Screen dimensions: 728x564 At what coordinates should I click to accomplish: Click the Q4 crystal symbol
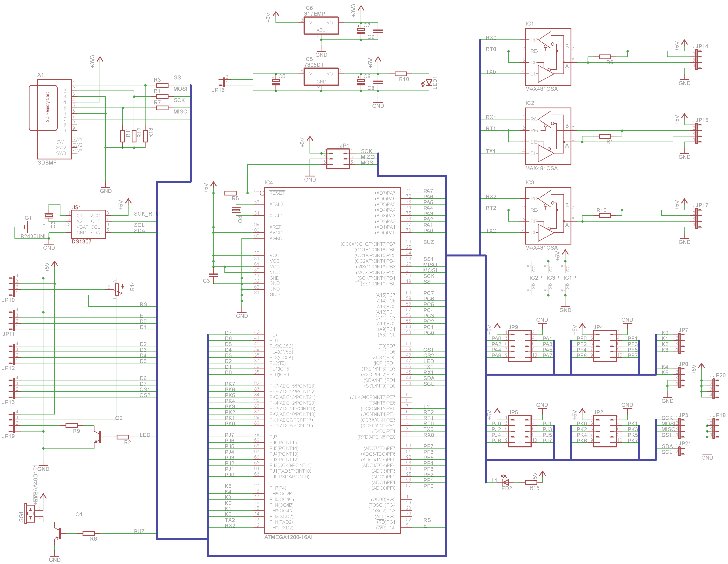coord(236,210)
